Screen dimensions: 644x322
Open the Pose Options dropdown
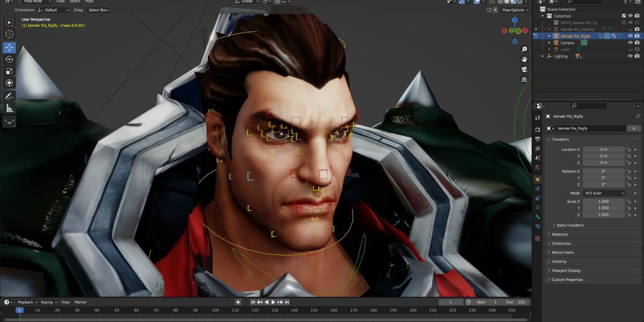click(x=514, y=10)
